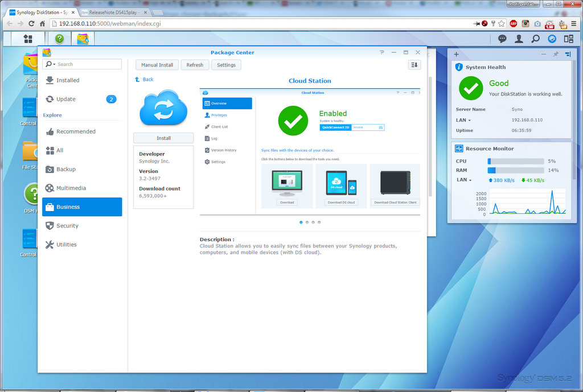Click the Package Center search field
This screenshot has height=392, width=583.
(82, 64)
